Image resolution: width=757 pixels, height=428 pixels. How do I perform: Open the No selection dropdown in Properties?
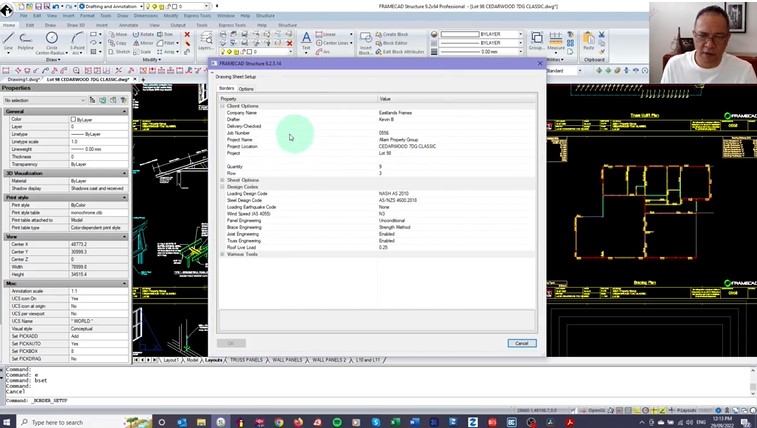pyautogui.click(x=44, y=100)
